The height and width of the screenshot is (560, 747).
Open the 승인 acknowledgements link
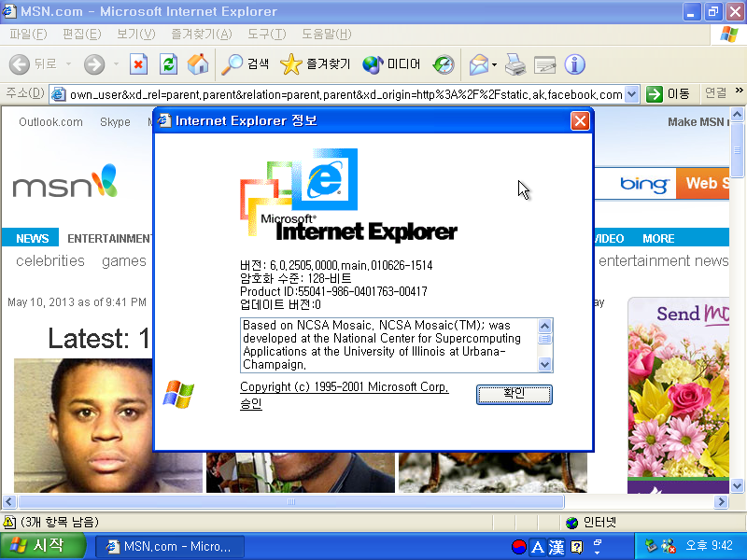click(x=251, y=404)
